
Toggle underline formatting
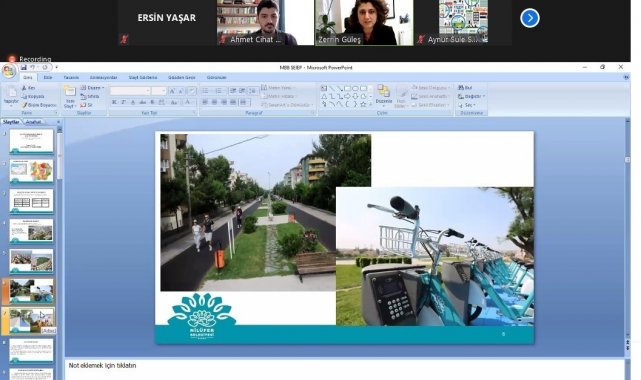coord(133,102)
